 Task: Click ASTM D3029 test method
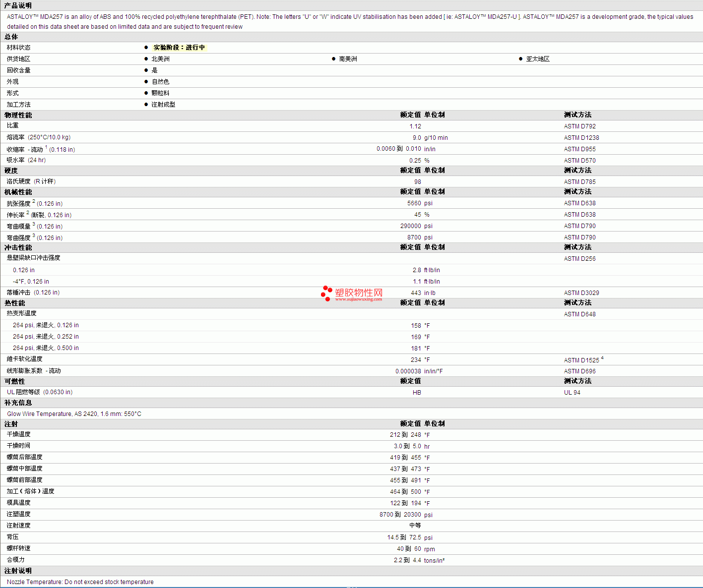click(581, 293)
